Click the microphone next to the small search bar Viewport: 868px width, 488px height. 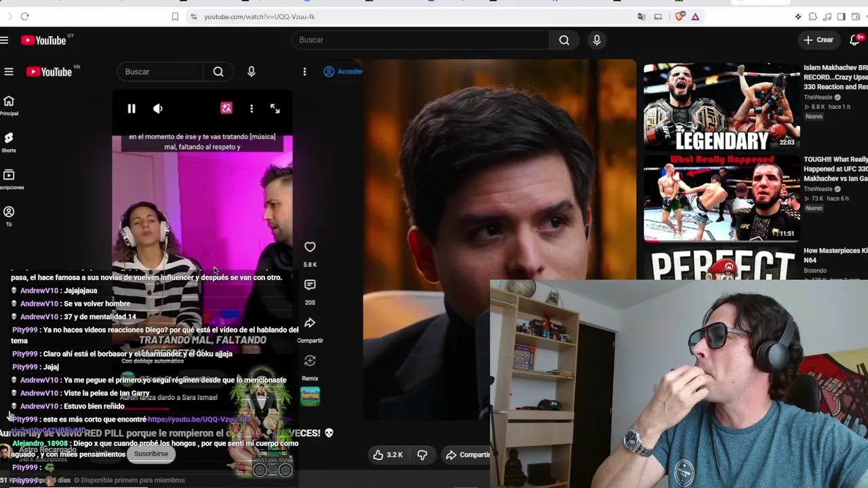tap(252, 71)
